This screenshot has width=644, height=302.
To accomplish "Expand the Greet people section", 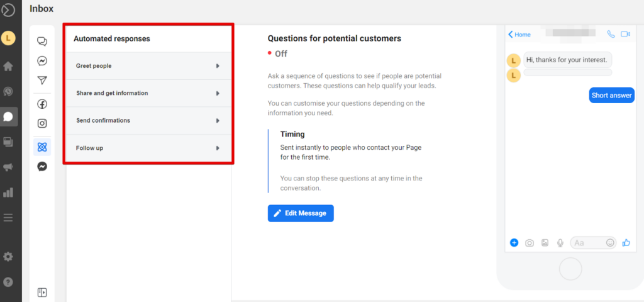I will pyautogui.click(x=148, y=66).
